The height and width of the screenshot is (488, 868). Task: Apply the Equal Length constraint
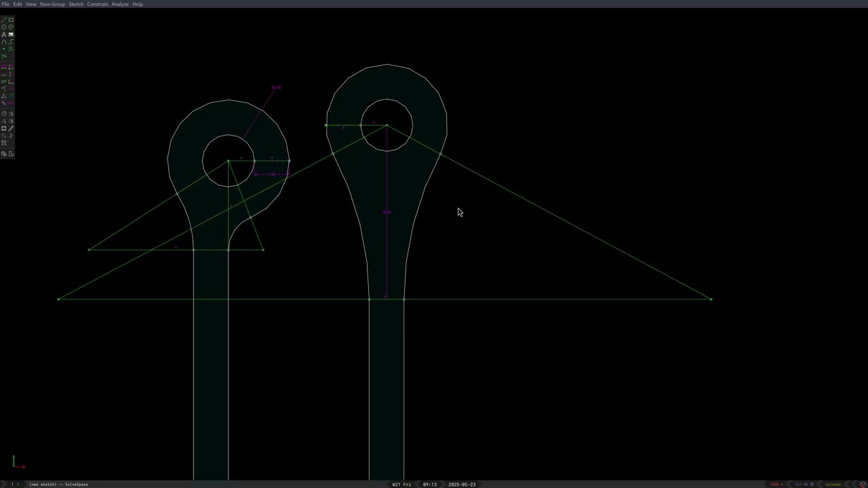click(3, 96)
